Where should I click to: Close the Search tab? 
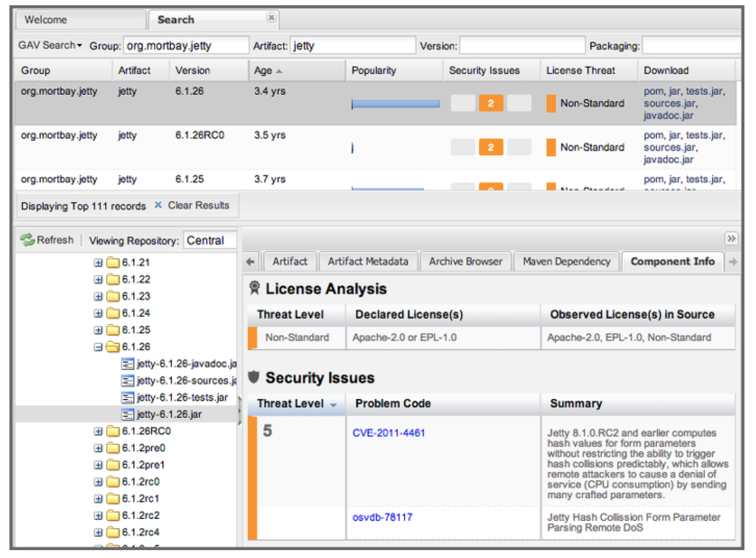pos(271,18)
